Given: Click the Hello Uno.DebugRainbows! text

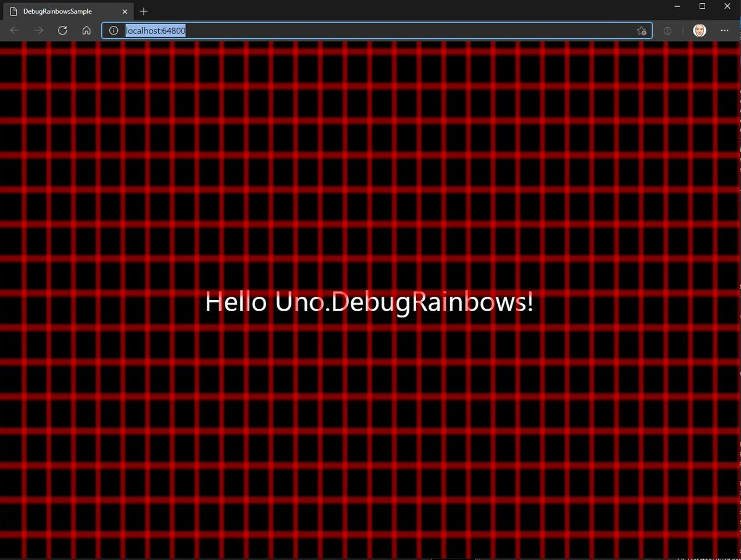Looking at the screenshot, I should tap(369, 303).
